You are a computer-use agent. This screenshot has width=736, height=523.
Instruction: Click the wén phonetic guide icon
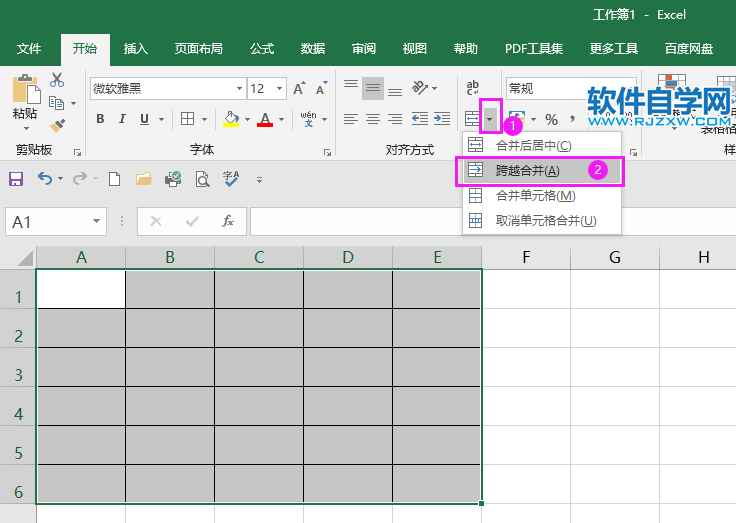[x=308, y=119]
